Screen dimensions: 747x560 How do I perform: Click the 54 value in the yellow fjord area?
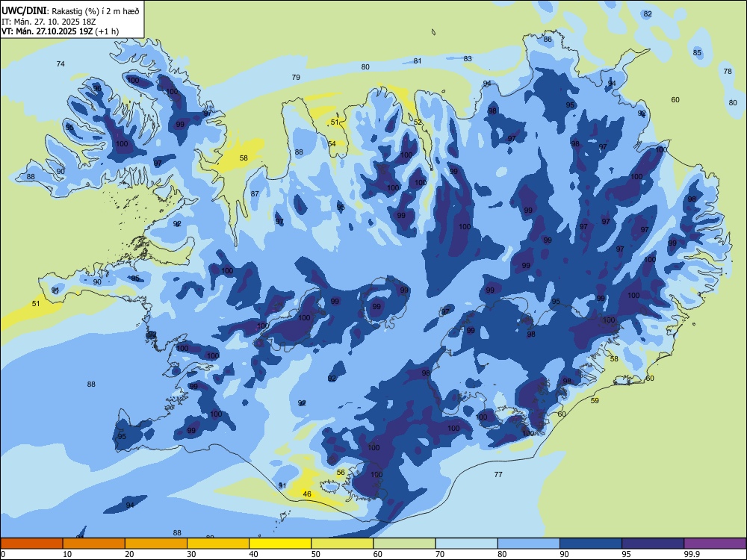click(x=332, y=143)
